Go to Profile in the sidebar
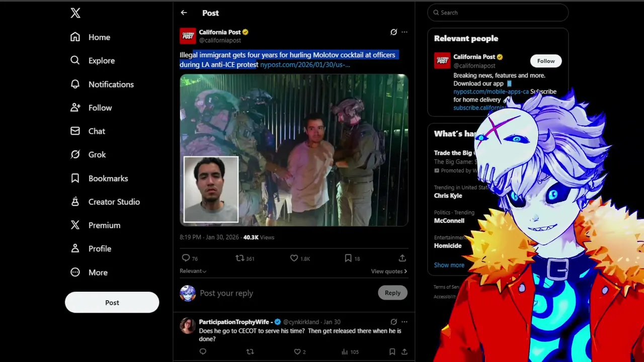The height and width of the screenshot is (362, 644). [91, 249]
